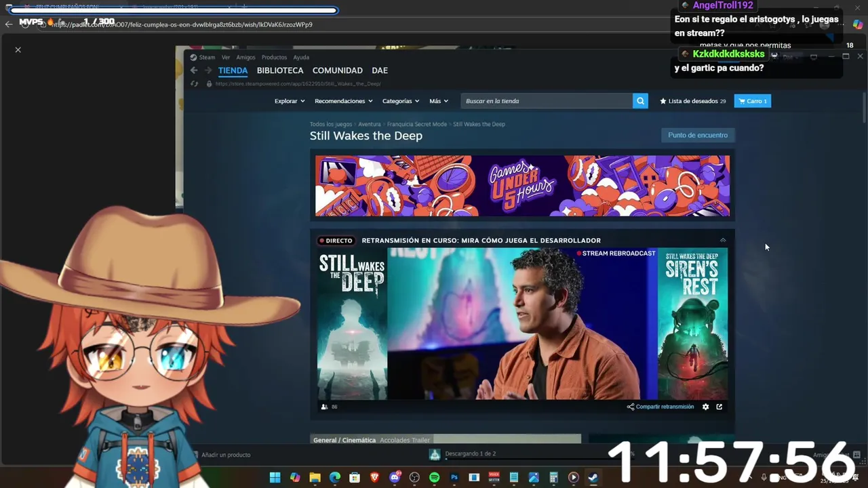Viewport: 868px width, 488px height.
Task: Click the Steam store URL bar
Action: point(298,84)
